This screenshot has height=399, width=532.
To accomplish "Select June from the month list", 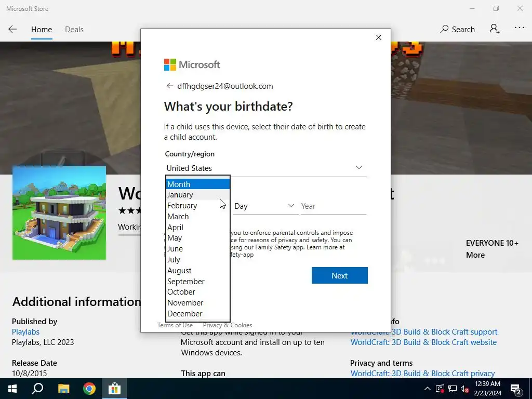I will click(198, 249).
